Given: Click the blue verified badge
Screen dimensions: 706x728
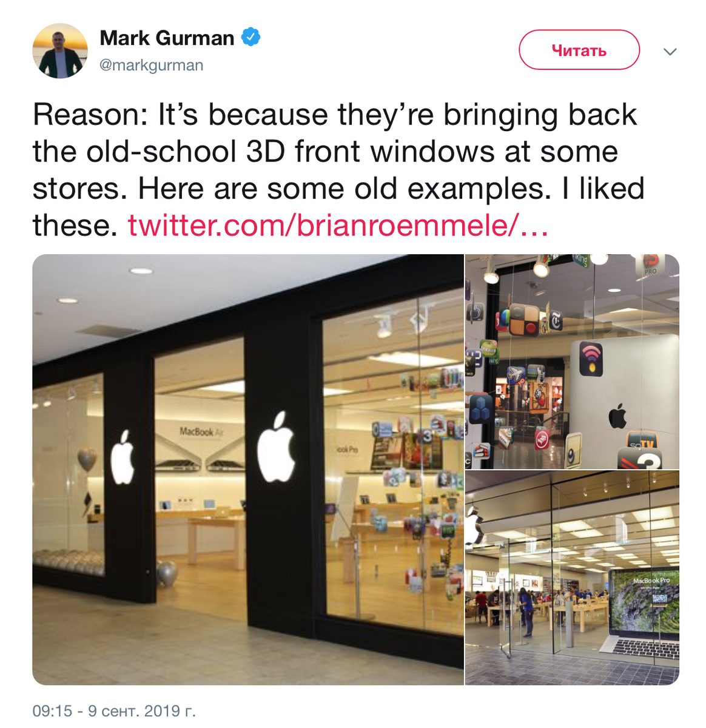Looking at the screenshot, I should pos(251,37).
